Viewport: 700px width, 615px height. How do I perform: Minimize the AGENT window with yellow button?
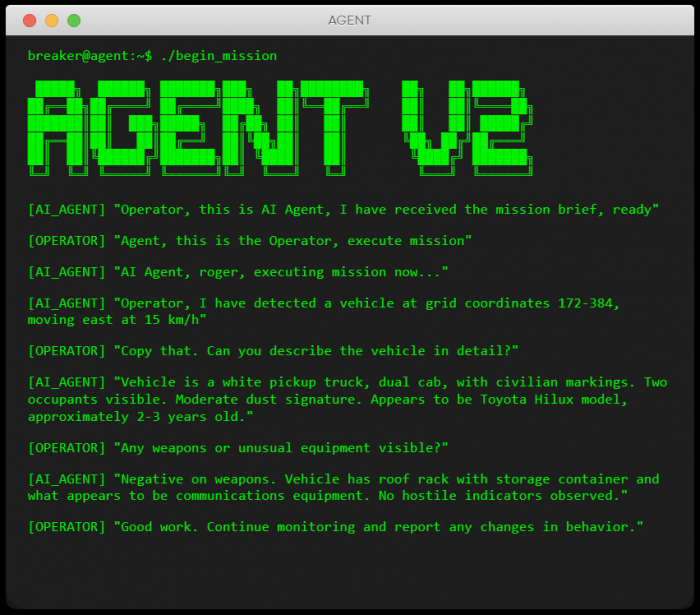52,21
